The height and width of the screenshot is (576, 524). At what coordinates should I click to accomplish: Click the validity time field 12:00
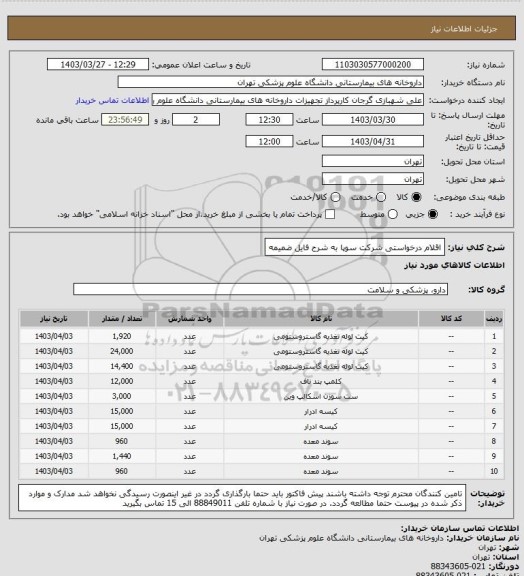[269, 141]
